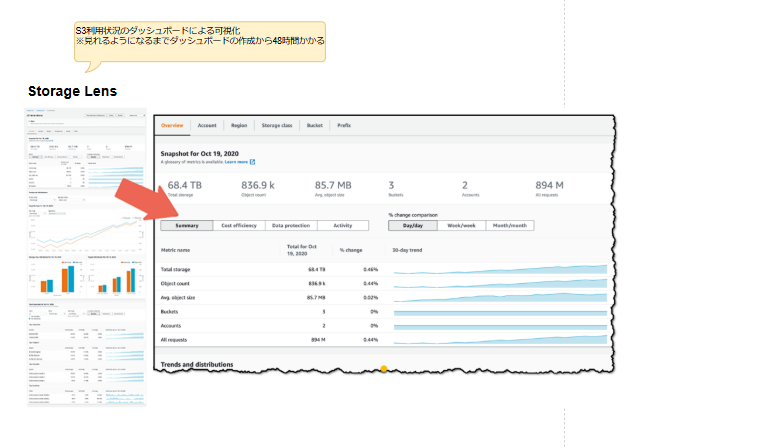Show Data protection metrics
Screen dimensions: 763x448
(x=291, y=226)
